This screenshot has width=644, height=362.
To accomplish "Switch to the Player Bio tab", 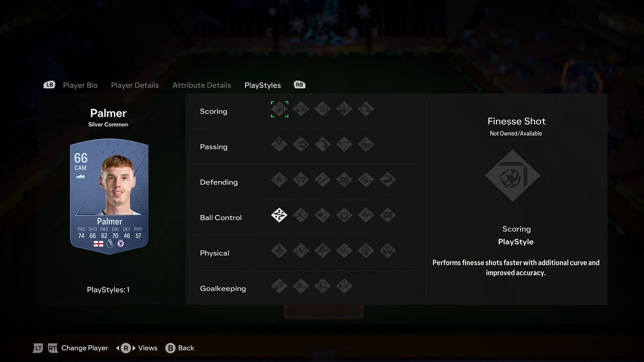I will (x=80, y=85).
